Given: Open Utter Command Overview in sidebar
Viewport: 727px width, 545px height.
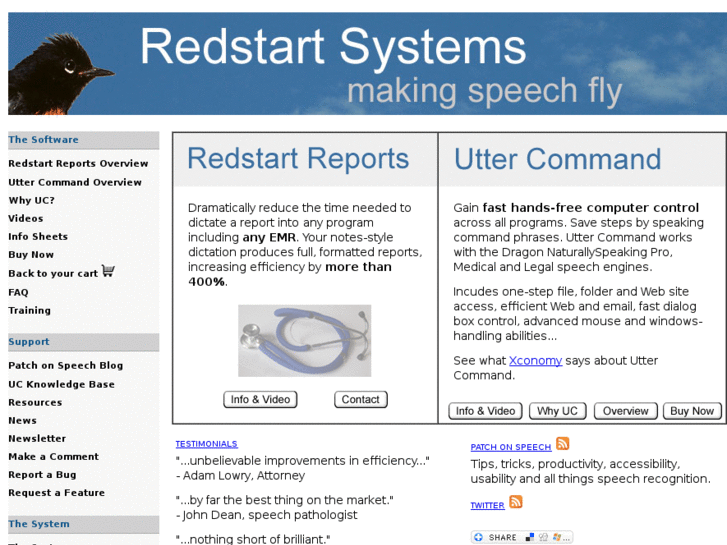Looking at the screenshot, I should click(75, 182).
